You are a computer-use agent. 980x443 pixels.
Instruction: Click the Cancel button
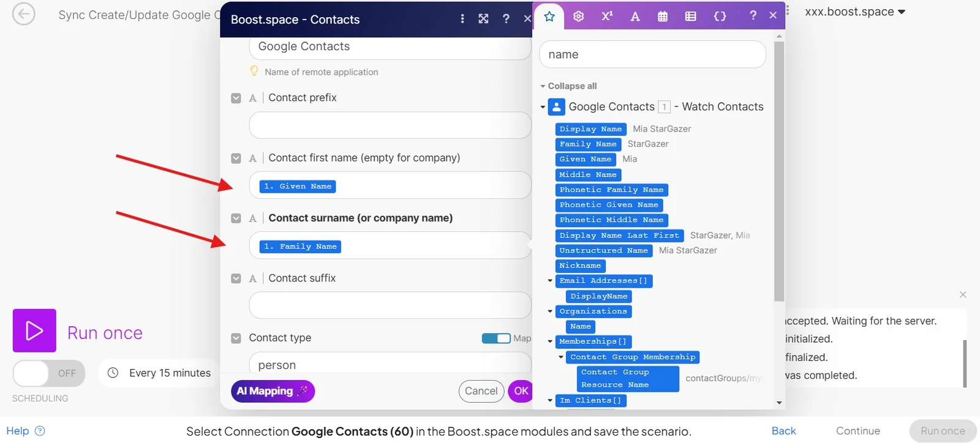click(481, 391)
